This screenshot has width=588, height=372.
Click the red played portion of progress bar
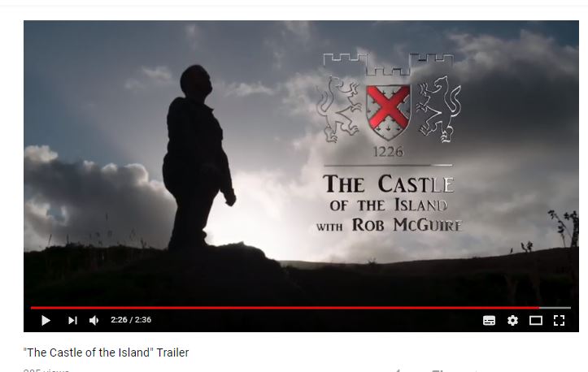point(285,308)
